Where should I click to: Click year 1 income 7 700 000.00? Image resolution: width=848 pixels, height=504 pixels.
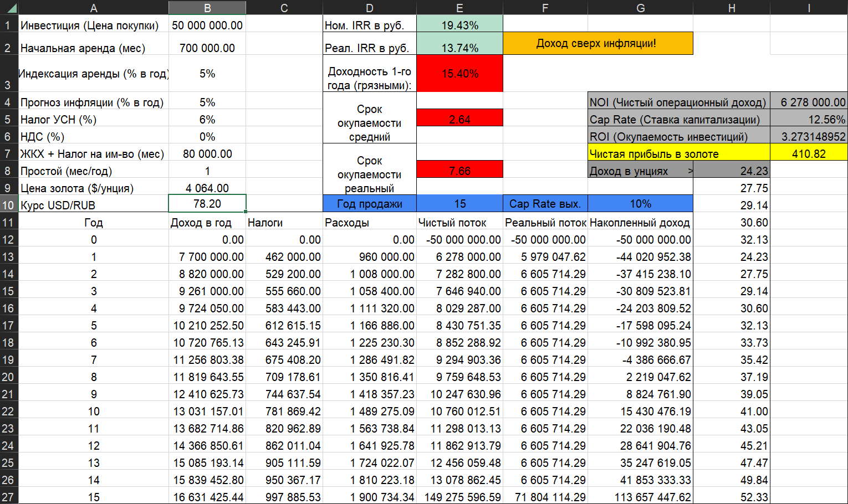[207, 256]
